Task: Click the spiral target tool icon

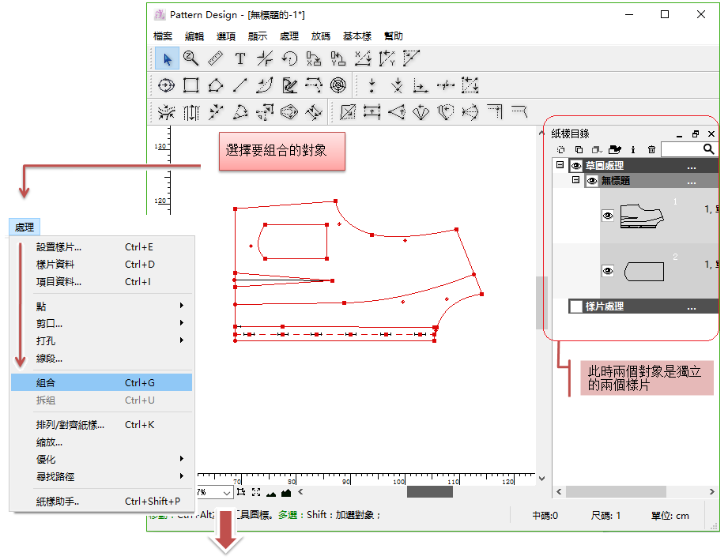Action: click(338, 85)
